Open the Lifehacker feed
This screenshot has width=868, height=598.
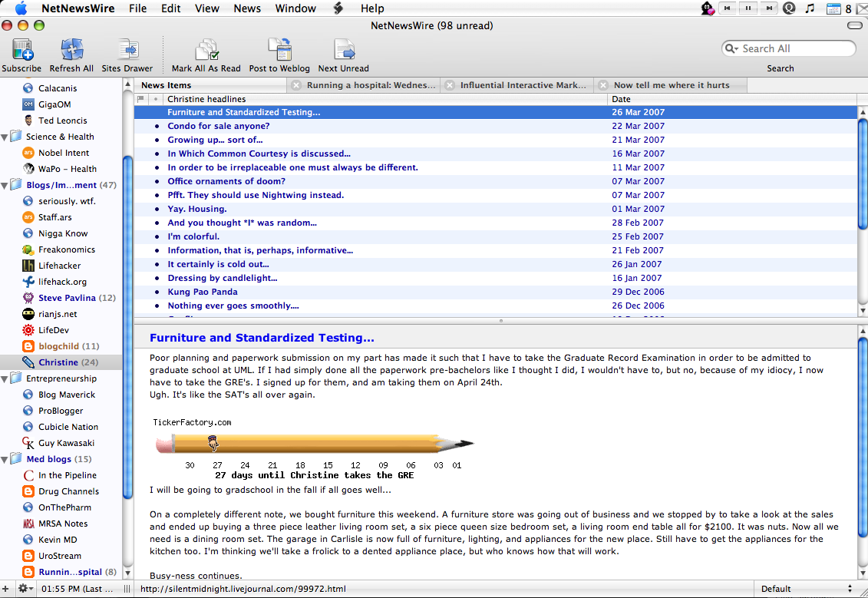(59, 266)
